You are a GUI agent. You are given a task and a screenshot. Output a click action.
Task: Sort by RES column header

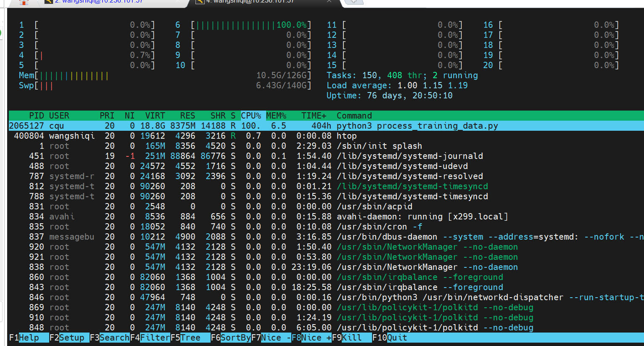[188, 116]
